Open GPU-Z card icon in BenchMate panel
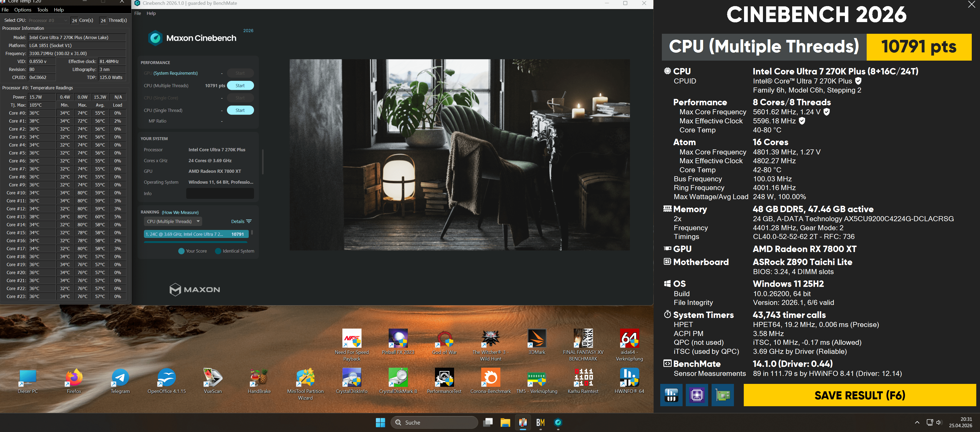980x432 pixels. (722, 396)
